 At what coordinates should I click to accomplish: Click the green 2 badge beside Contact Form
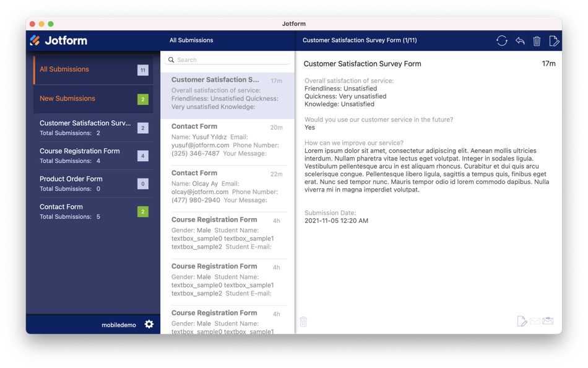point(143,212)
